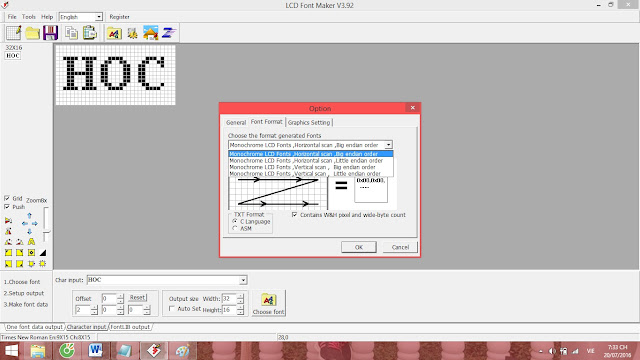Toggle the Grid checkbox
The height and width of the screenshot is (360, 640).
point(7,198)
